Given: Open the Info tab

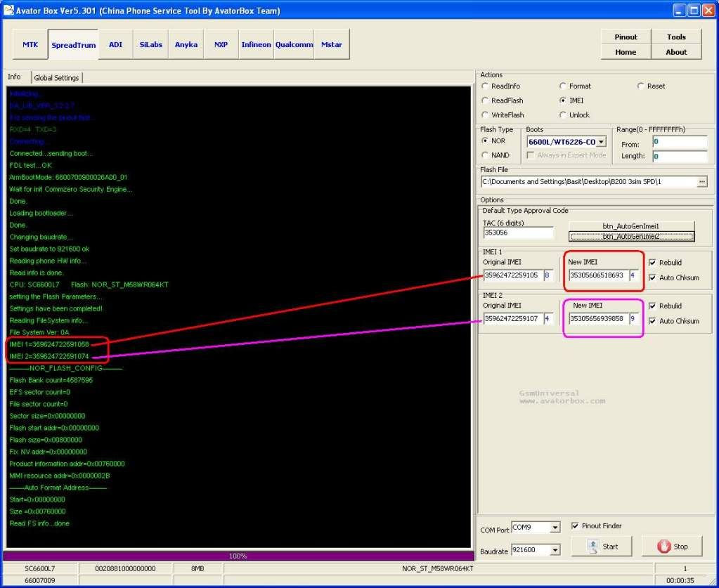Looking at the screenshot, I should click(15, 77).
